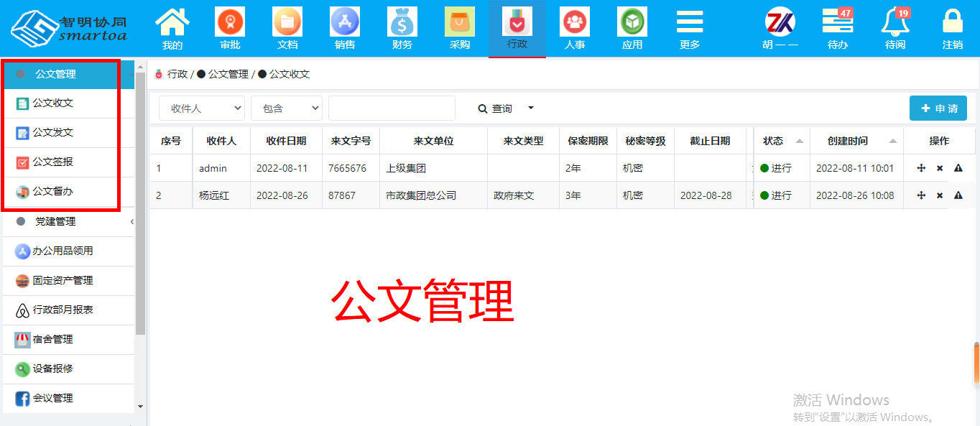The height and width of the screenshot is (426, 980).
Task: Open the dropdown arrow beside 查询
Action: coord(531,108)
